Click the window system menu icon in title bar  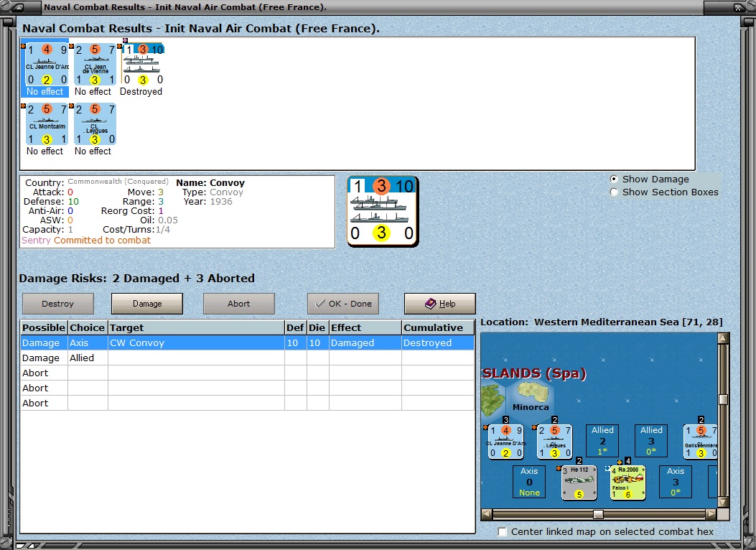(17, 7)
